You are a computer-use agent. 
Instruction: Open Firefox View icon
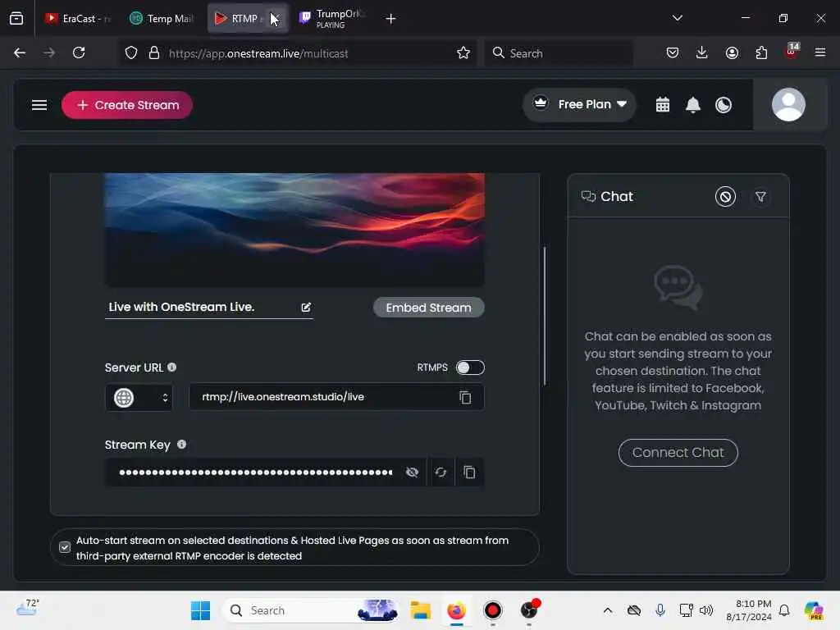[16, 18]
